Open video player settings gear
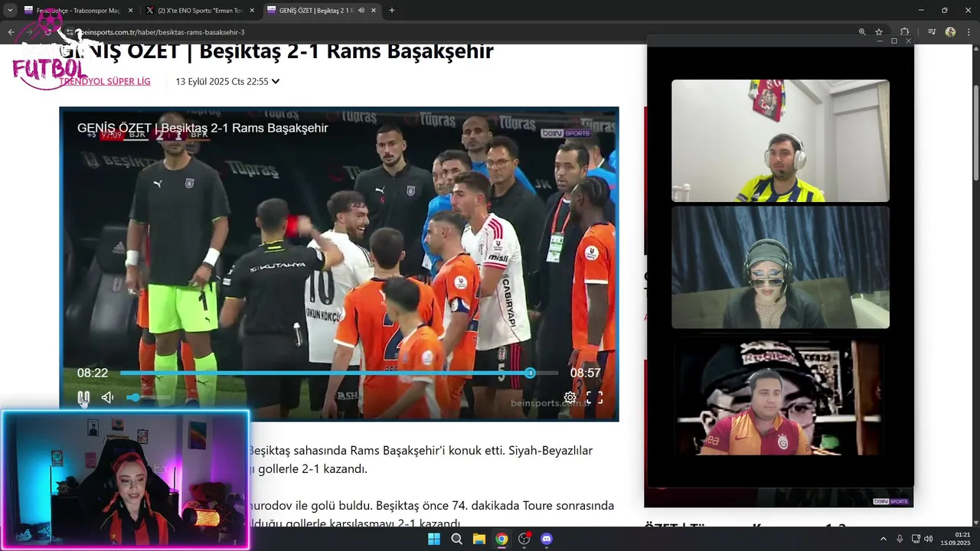 (570, 397)
